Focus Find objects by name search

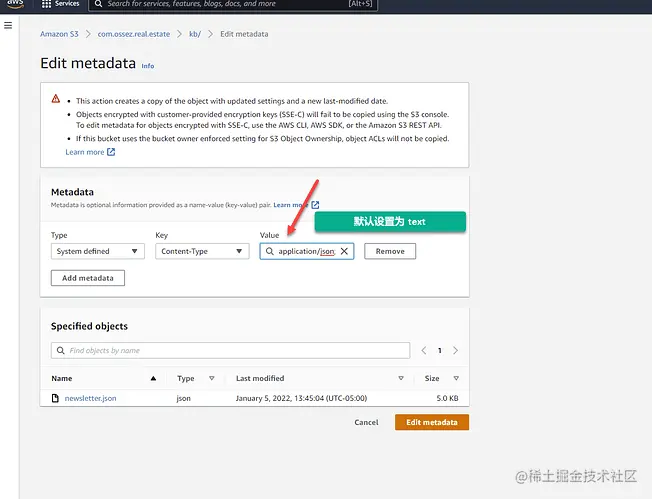230,351
